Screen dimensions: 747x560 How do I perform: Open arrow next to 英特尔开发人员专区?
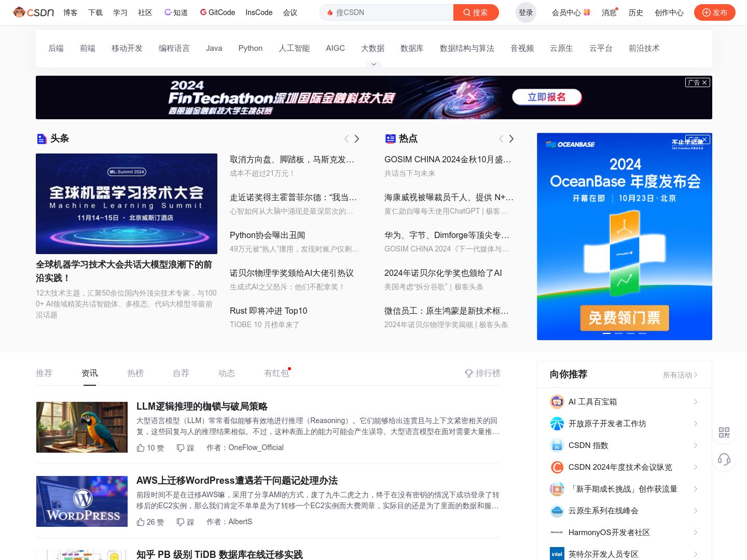(x=696, y=554)
